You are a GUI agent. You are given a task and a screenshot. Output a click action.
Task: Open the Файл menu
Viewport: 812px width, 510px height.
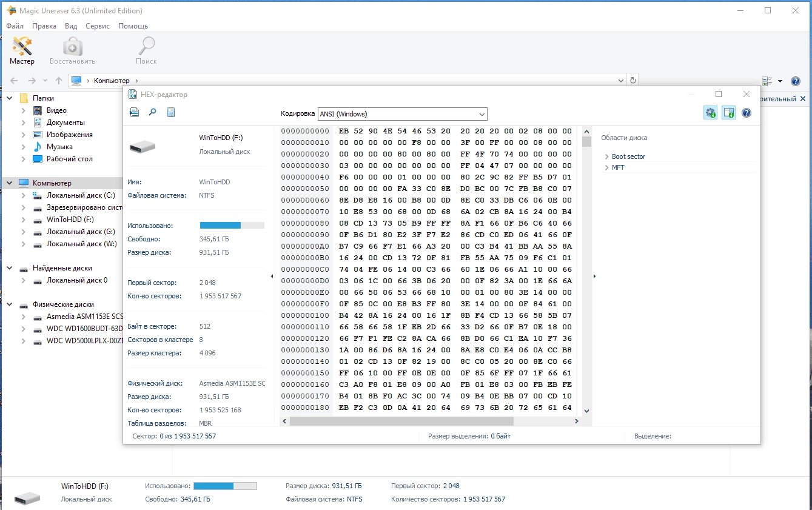tap(15, 26)
